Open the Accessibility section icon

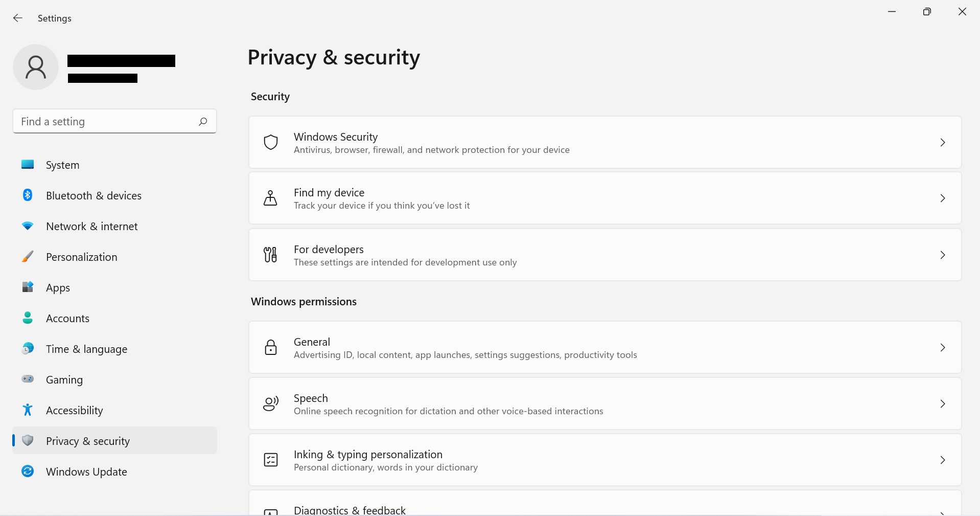(x=27, y=410)
